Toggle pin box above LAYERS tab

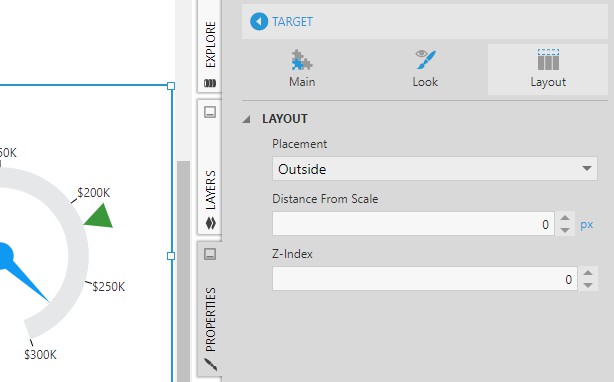pos(210,112)
